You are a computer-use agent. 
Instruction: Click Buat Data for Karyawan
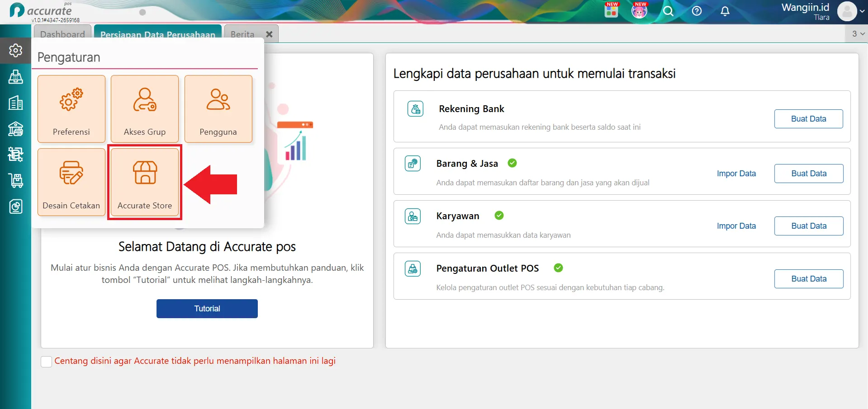pyautogui.click(x=809, y=226)
